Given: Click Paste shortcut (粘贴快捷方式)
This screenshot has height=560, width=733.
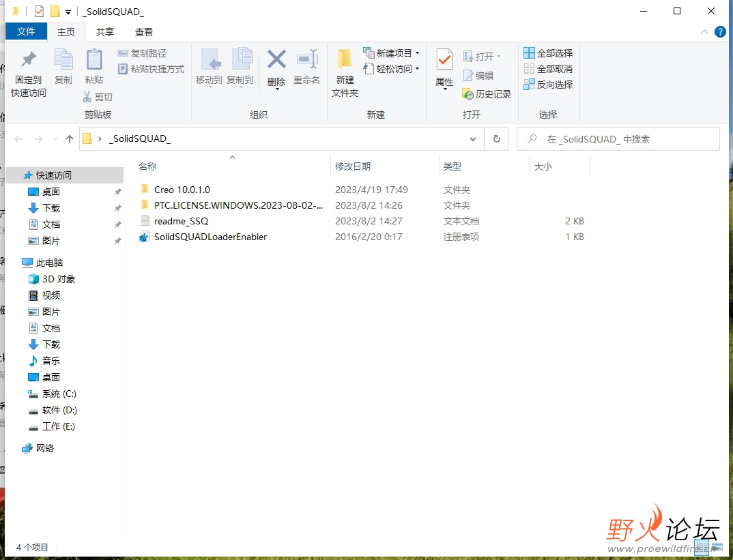Looking at the screenshot, I should pos(151,69).
